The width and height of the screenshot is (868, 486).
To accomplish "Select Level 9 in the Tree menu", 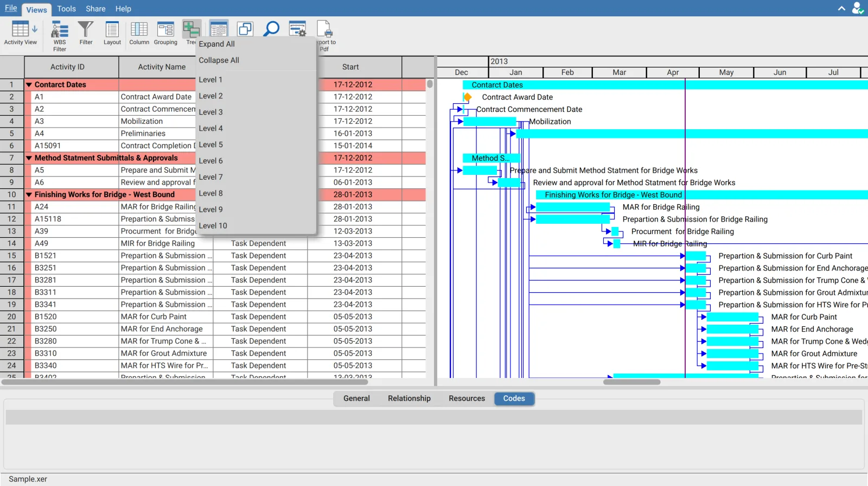I will click(x=256, y=210).
